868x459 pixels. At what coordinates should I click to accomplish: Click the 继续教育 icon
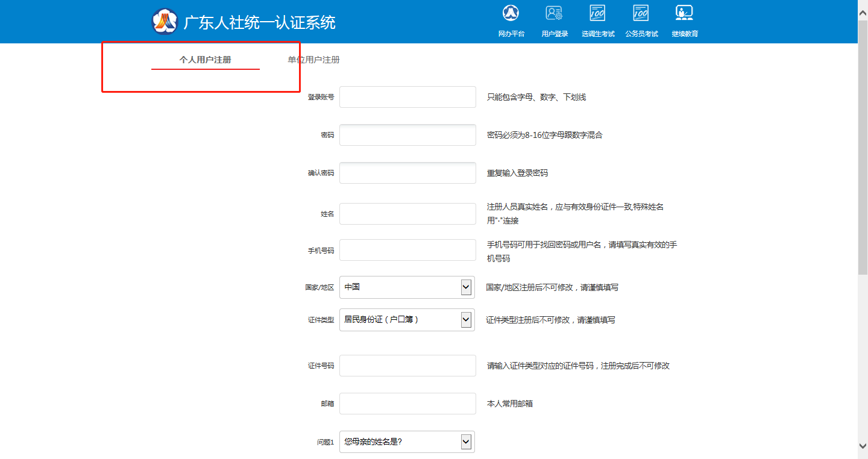pyautogui.click(x=684, y=13)
